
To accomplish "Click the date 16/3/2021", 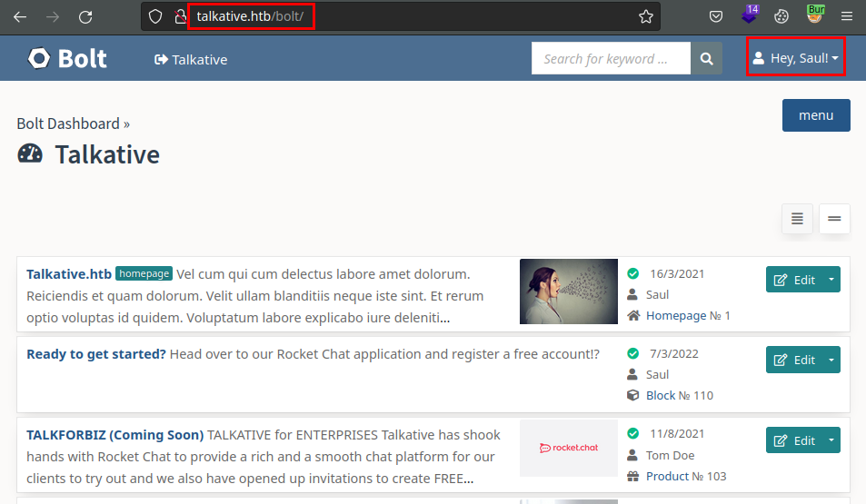I will [677, 274].
